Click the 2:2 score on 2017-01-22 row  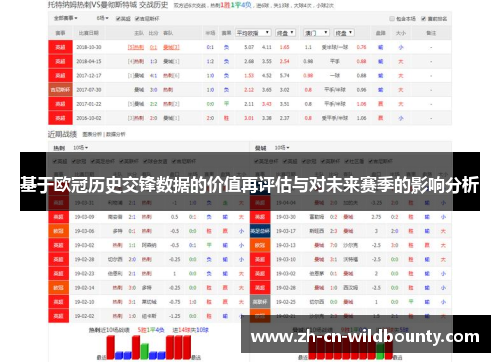click(x=153, y=104)
